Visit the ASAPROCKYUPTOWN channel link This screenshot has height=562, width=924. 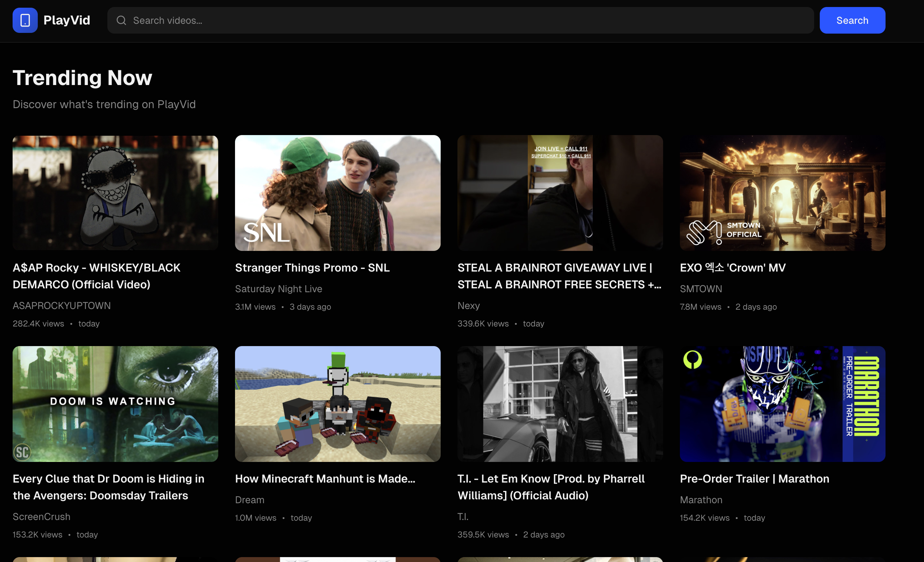(x=62, y=305)
